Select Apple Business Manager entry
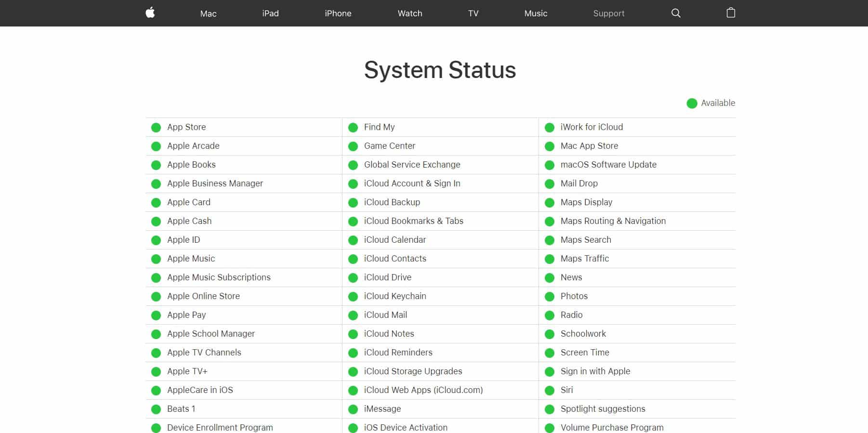The height and width of the screenshot is (433, 868). pos(215,184)
